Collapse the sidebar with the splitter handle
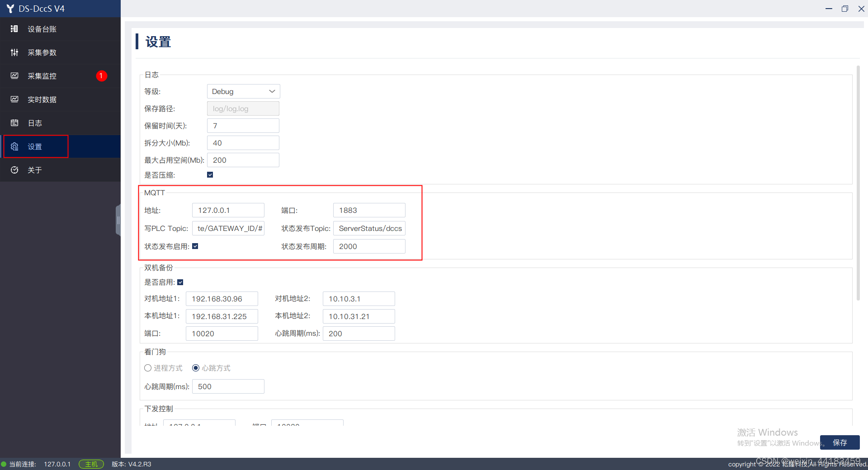868x470 pixels. (118, 220)
